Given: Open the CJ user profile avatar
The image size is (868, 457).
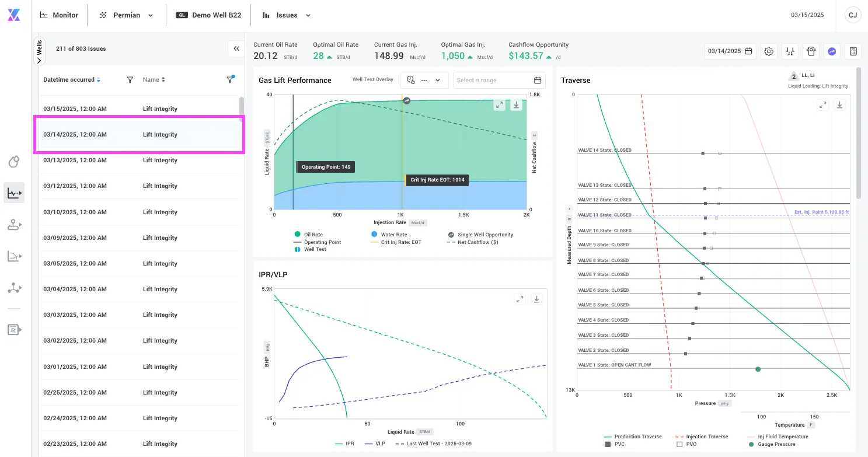Looking at the screenshot, I should [x=853, y=15].
